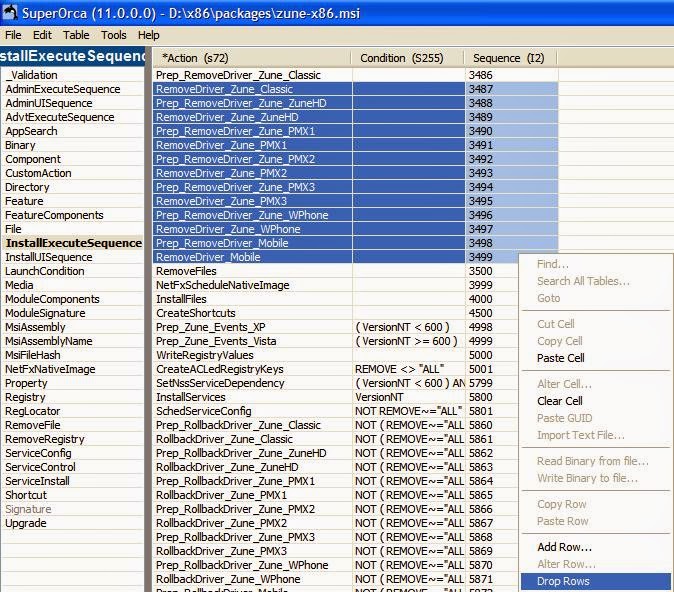This screenshot has width=674, height=592.
Task: Open the Help menu
Action: click(148, 35)
